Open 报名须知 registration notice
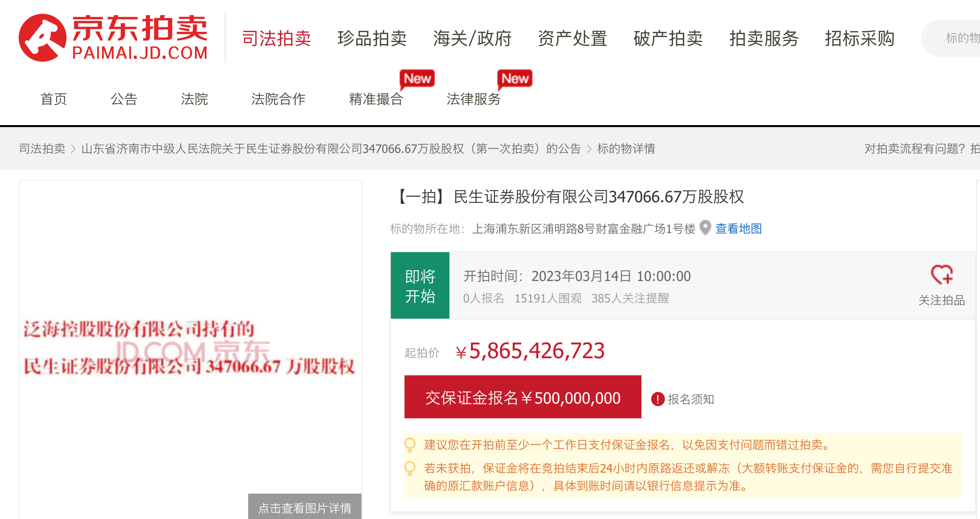Image resolution: width=980 pixels, height=519 pixels. click(691, 399)
